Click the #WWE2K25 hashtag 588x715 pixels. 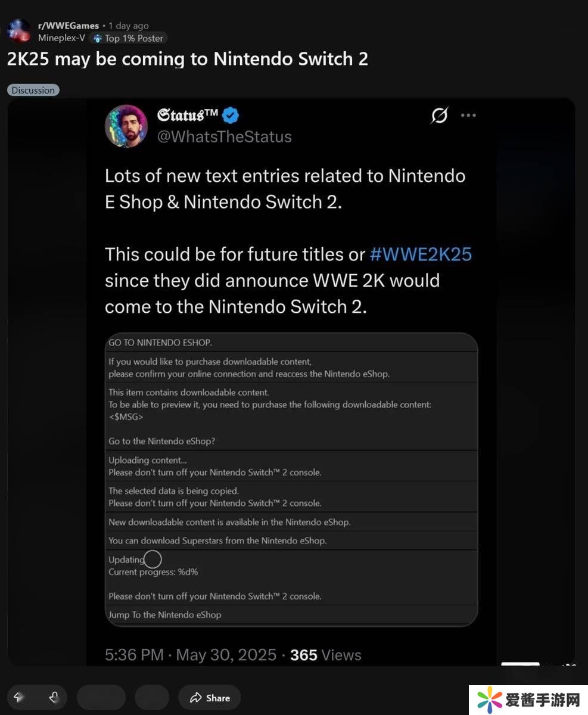click(x=421, y=254)
